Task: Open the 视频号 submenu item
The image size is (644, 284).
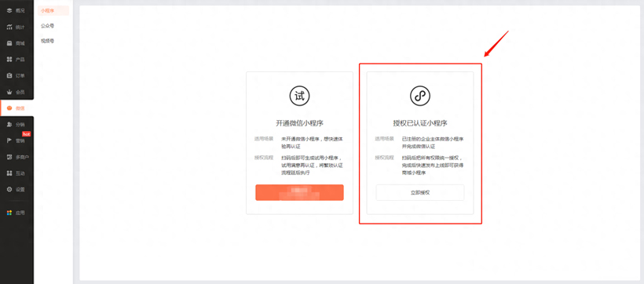Action: point(48,41)
